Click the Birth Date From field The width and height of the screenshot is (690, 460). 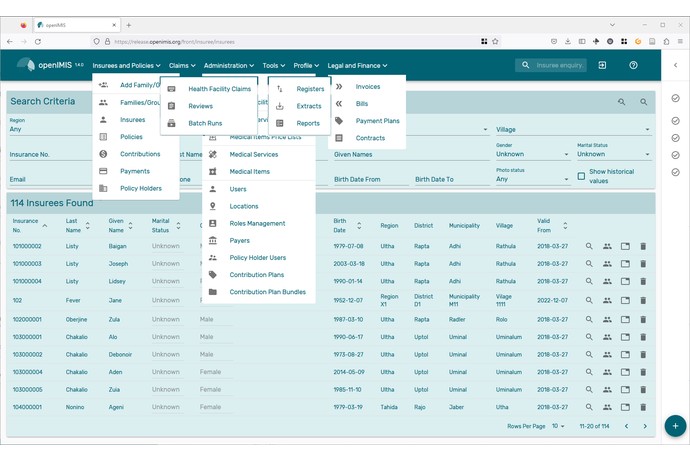point(371,179)
